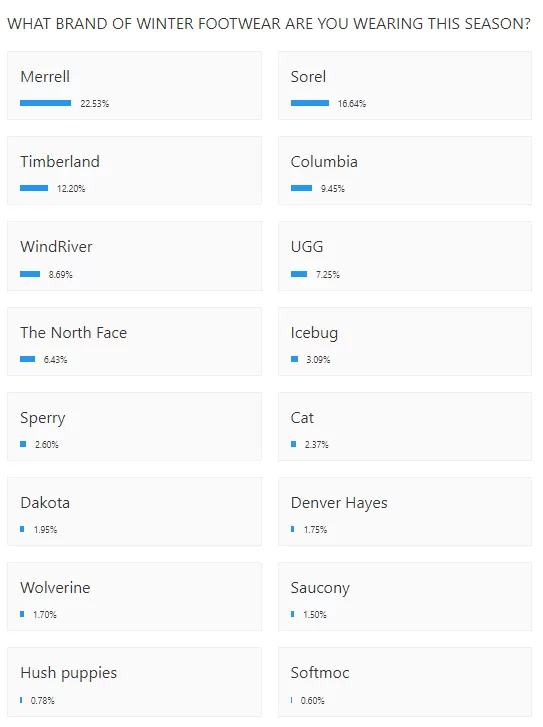Select the Hush puppies option

coord(134,682)
